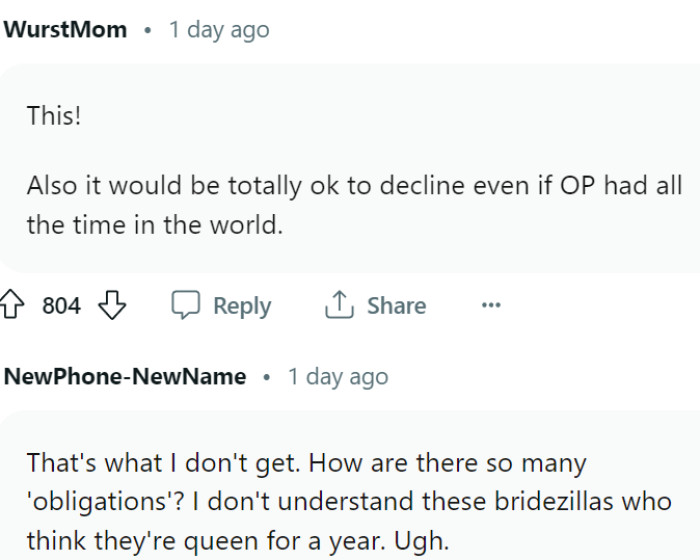Open the three-dot more options menu
The height and width of the screenshot is (560, 700).
click(x=490, y=306)
